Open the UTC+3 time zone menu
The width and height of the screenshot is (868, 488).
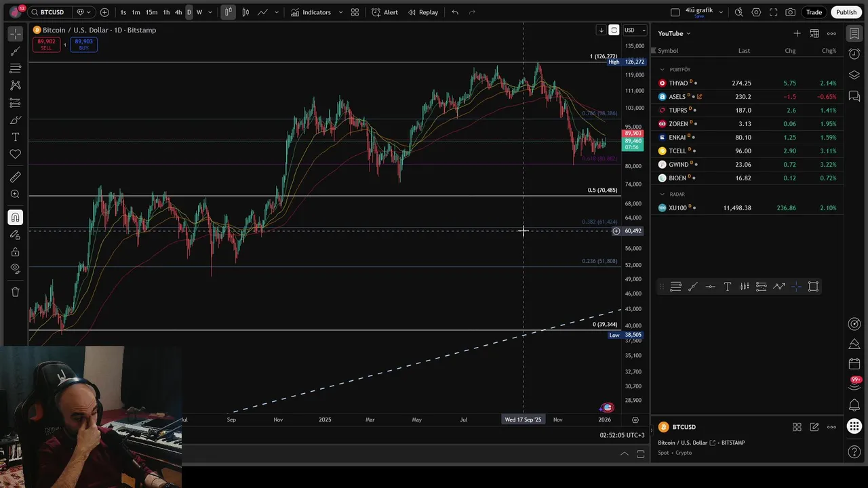(x=622, y=435)
